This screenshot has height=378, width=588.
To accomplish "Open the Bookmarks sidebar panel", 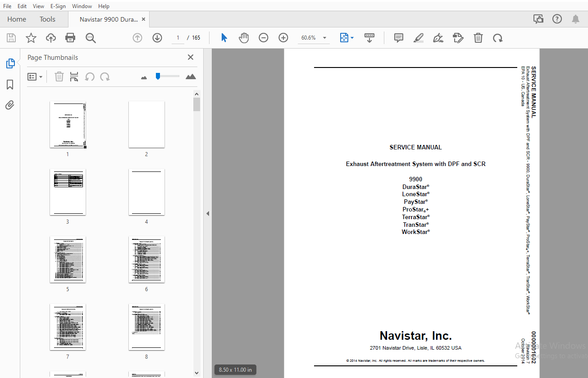I will [10, 85].
